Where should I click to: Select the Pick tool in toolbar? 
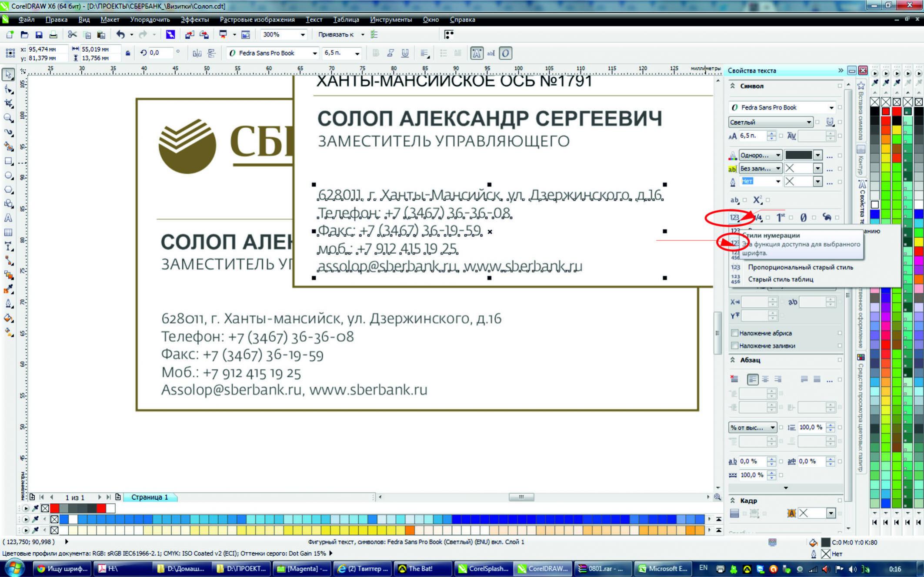coord(9,74)
